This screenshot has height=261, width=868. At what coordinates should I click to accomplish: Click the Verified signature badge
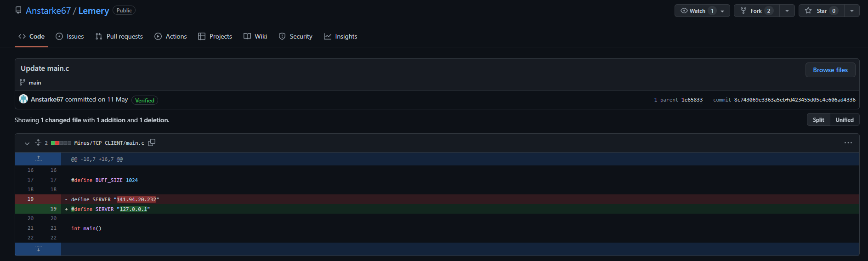tap(145, 100)
